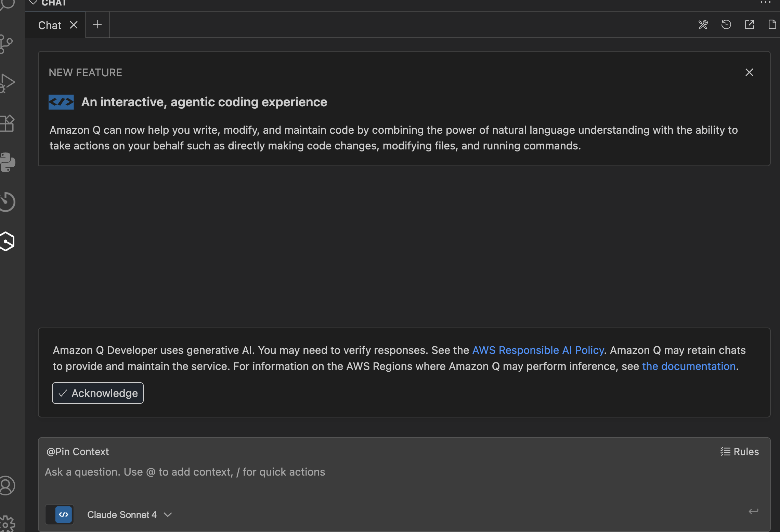Select the Chat tab
Image resolution: width=780 pixels, height=532 pixels.
[50, 25]
